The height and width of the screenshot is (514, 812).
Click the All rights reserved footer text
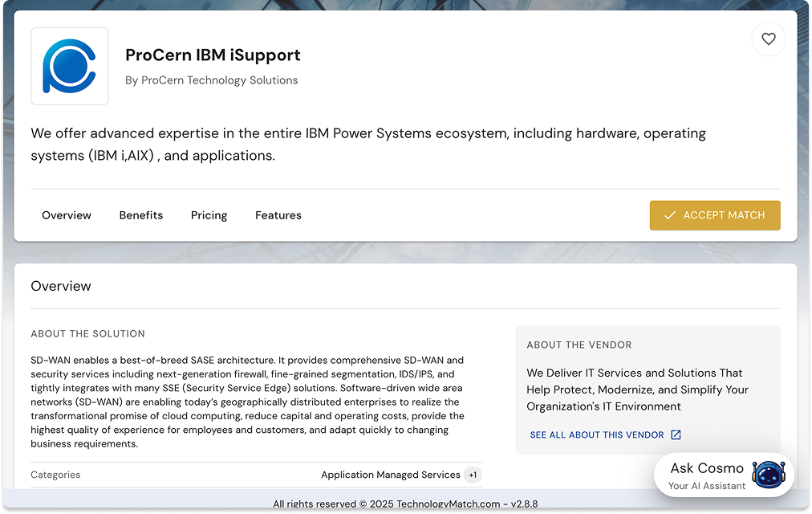[405, 504]
